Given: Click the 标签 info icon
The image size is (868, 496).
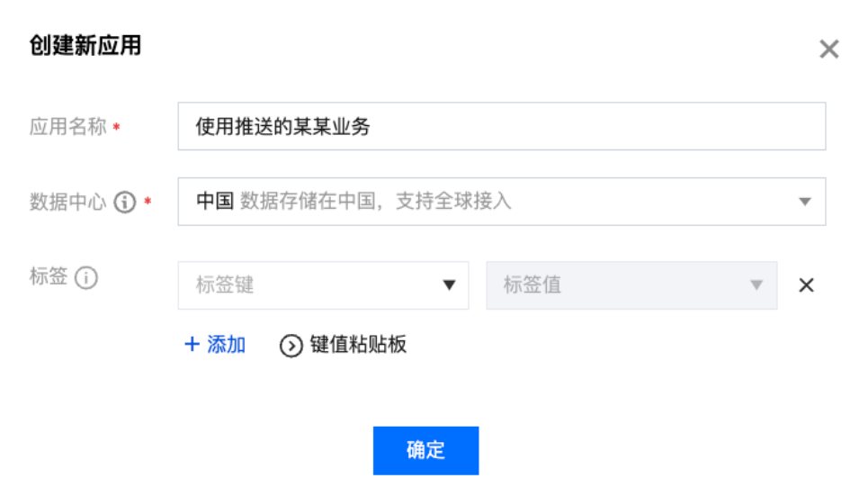Looking at the screenshot, I should coord(86,277).
